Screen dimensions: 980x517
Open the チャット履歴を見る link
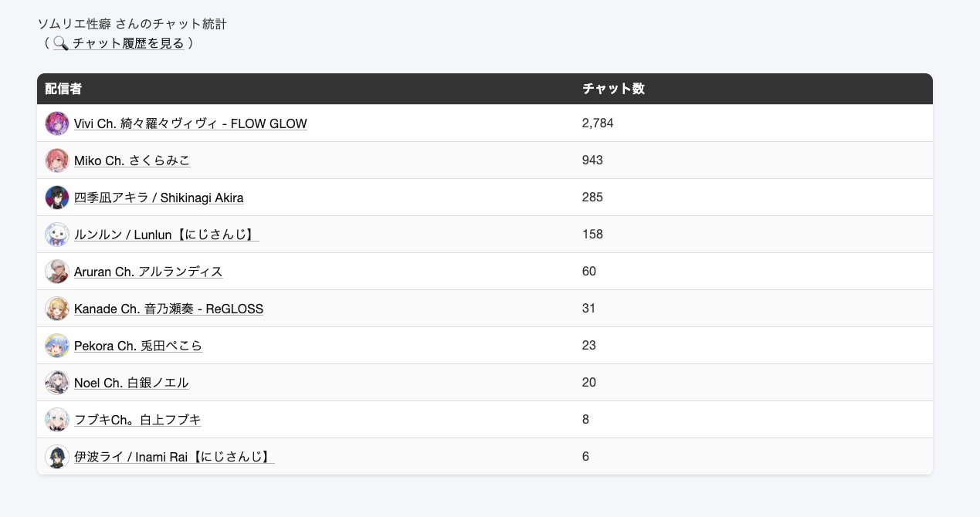128,44
